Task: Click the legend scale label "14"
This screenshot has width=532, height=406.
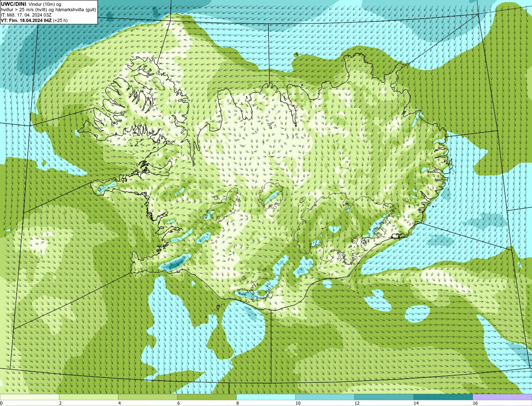Action: [416, 403]
